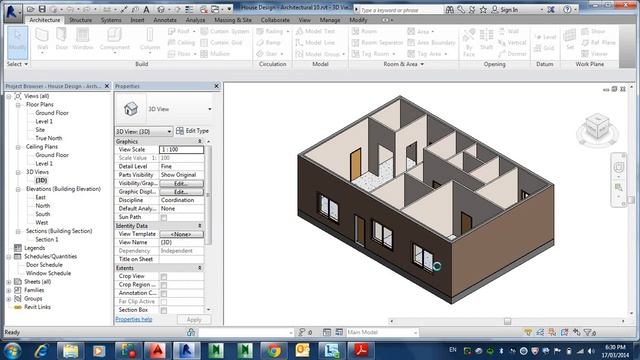Open the Collaborate ribbon tab
Image resolution: width=640 pixels, height=360 pixels.
tap(275, 20)
